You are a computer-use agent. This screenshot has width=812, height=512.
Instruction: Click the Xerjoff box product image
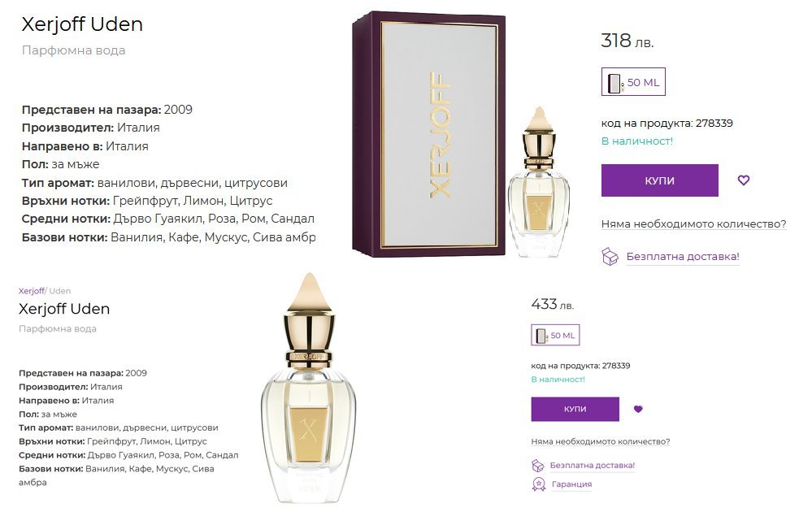tap(429, 135)
